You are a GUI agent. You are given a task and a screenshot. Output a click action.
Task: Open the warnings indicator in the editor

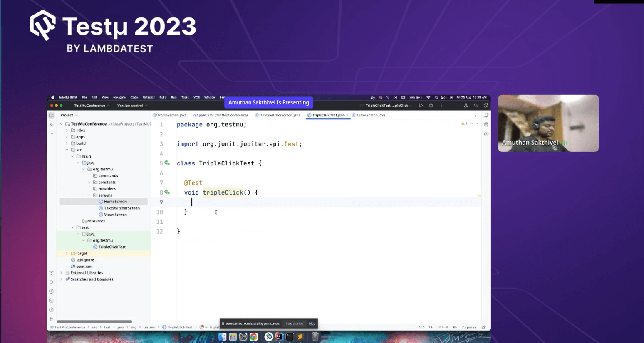[464, 123]
